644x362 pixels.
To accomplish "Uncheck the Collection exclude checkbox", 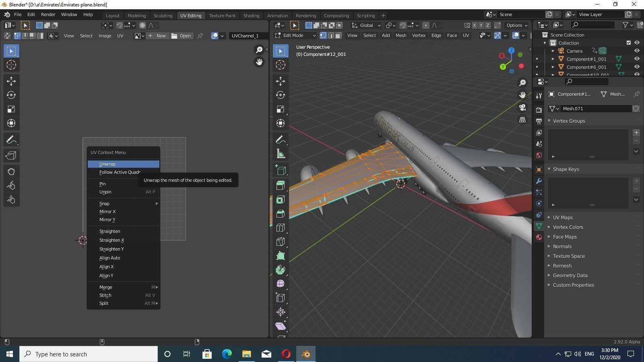I will point(629,43).
